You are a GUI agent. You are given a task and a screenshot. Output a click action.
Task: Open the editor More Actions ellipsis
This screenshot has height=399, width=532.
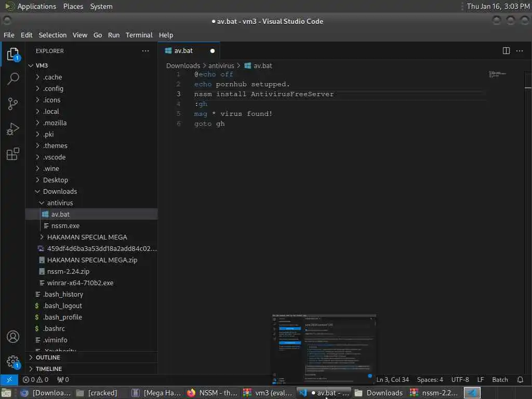pyautogui.click(x=520, y=51)
